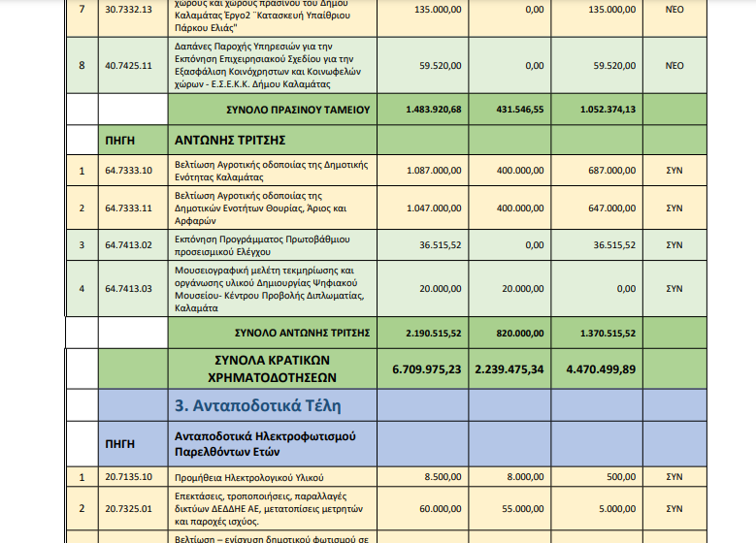Select the total 1.370.515,52
This screenshot has height=543, width=756.
pyautogui.click(x=608, y=333)
